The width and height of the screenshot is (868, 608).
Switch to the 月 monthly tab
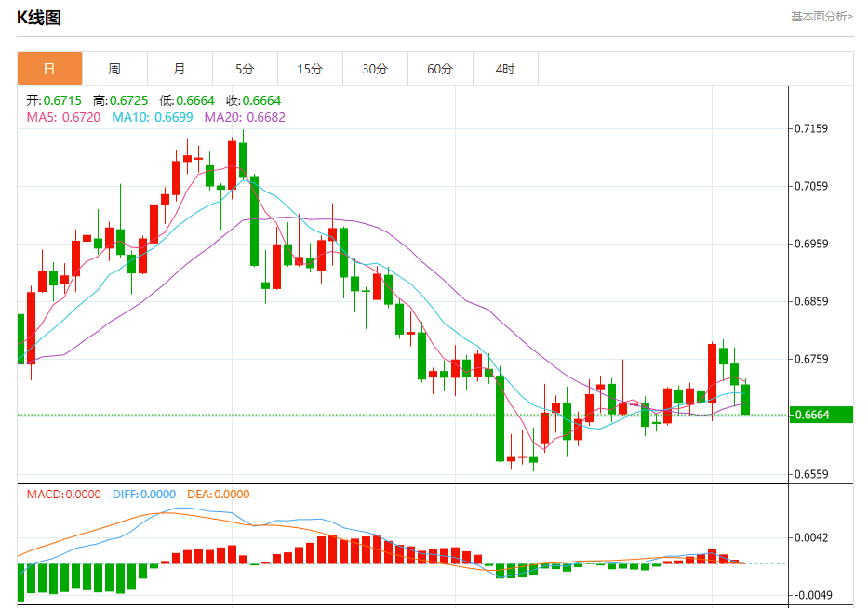(180, 69)
